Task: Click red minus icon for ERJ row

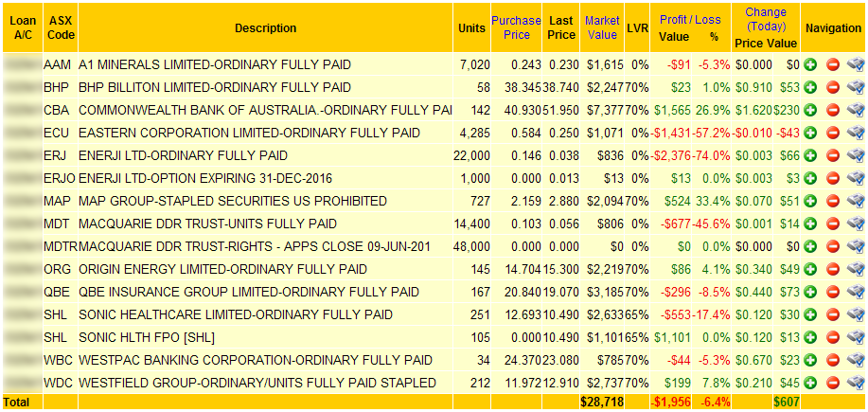Action: (833, 156)
